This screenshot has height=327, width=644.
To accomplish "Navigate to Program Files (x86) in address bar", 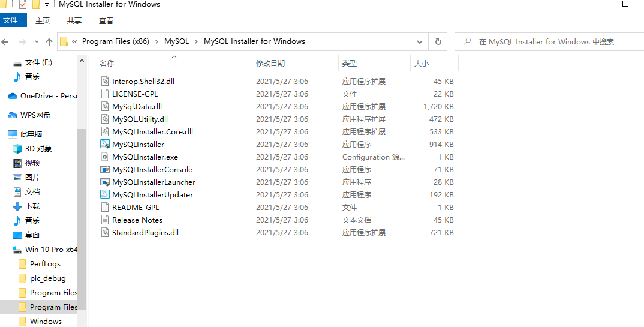I will tap(115, 41).
